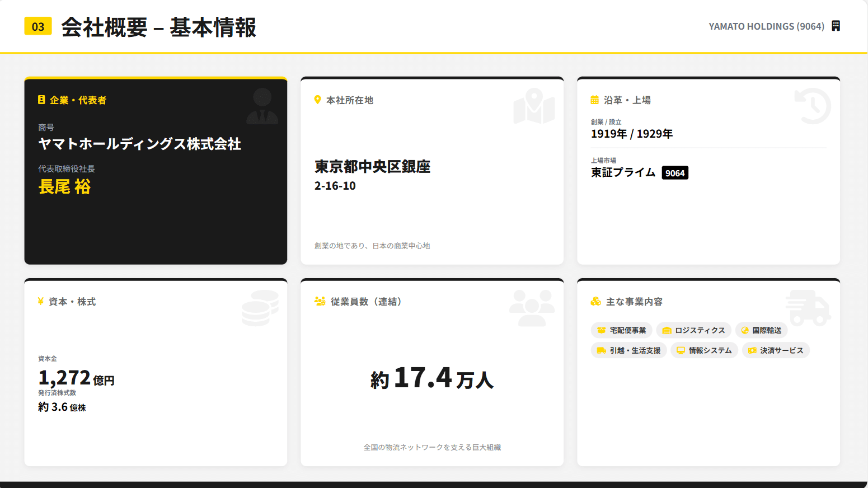Click the 東証プライム text
868x488 pixels.
pyautogui.click(x=623, y=172)
